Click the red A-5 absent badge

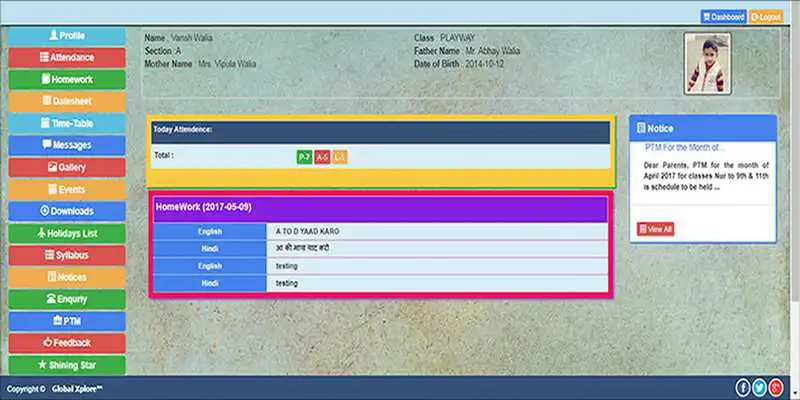[x=322, y=157]
